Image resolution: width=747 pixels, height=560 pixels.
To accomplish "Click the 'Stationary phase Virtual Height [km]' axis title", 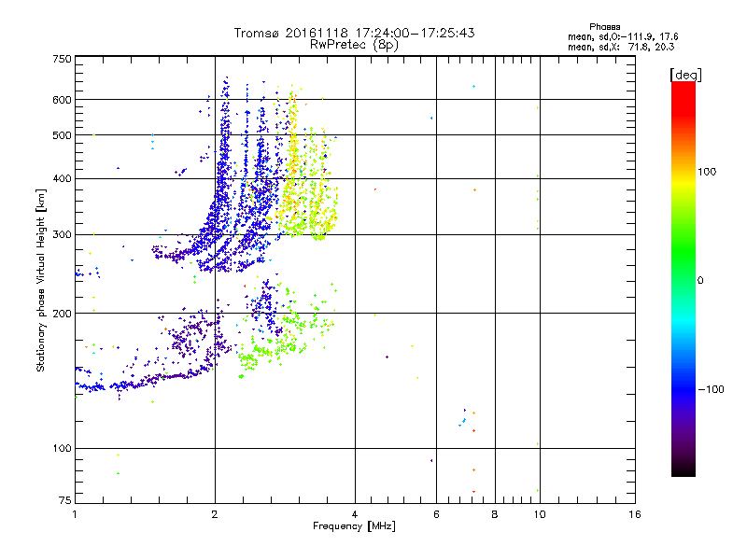I will point(41,280).
